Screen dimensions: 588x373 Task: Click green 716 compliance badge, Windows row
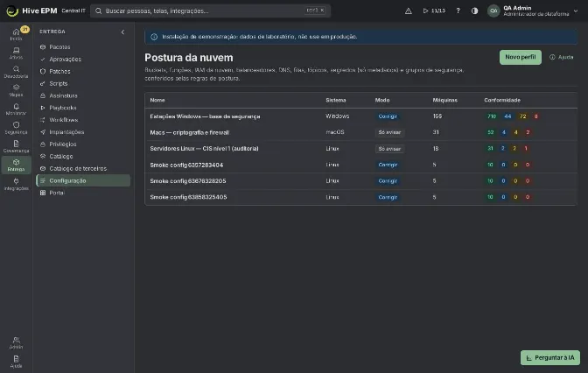(491, 116)
